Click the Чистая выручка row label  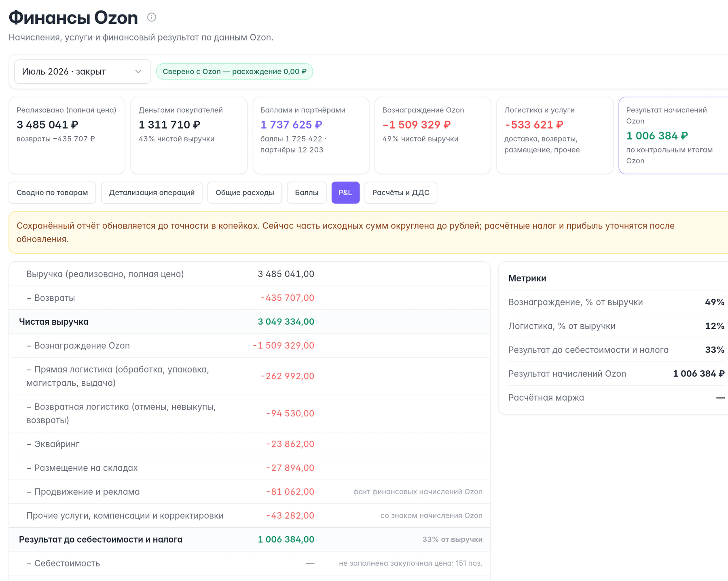(54, 322)
